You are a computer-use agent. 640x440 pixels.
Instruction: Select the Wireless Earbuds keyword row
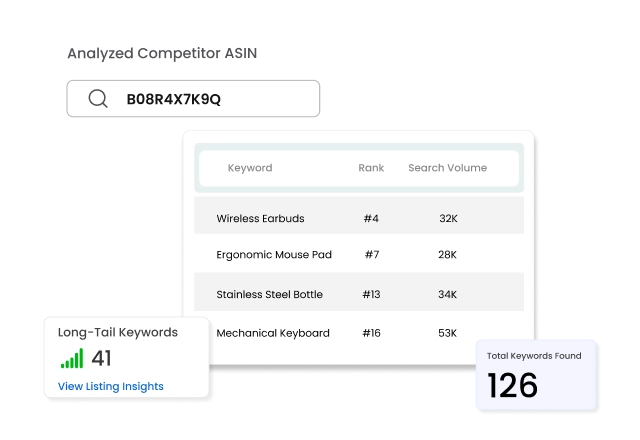pos(260,218)
